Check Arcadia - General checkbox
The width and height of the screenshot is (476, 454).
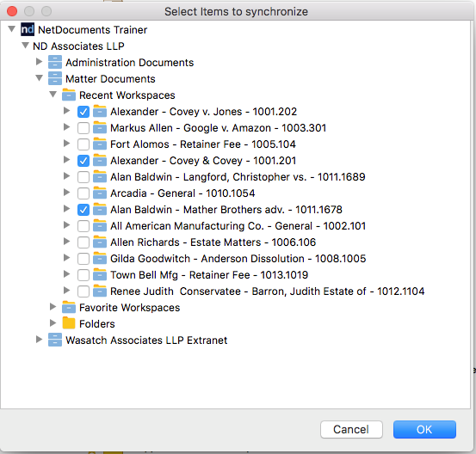point(83,193)
